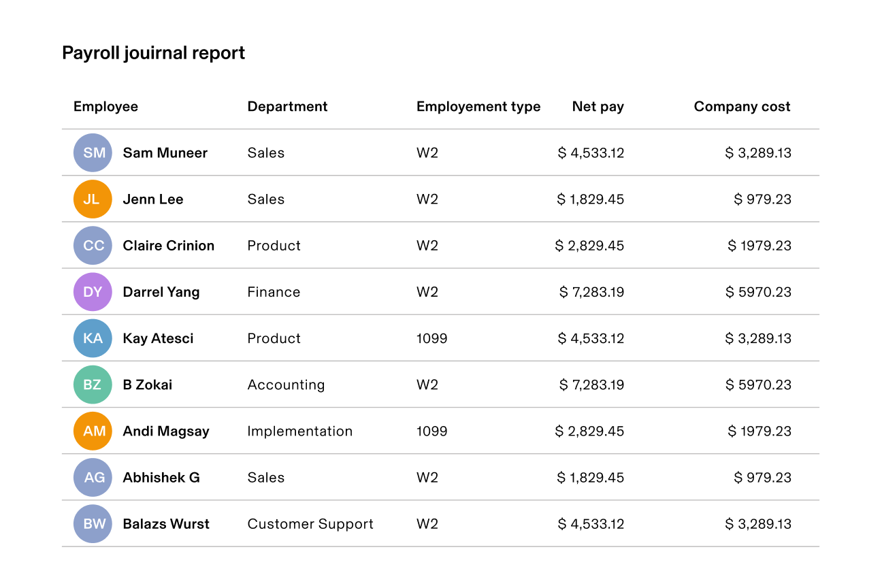882x588 pixels.
Task: Select Darrel Yang's company cost $ 5970.23
Action: point(758,292)
